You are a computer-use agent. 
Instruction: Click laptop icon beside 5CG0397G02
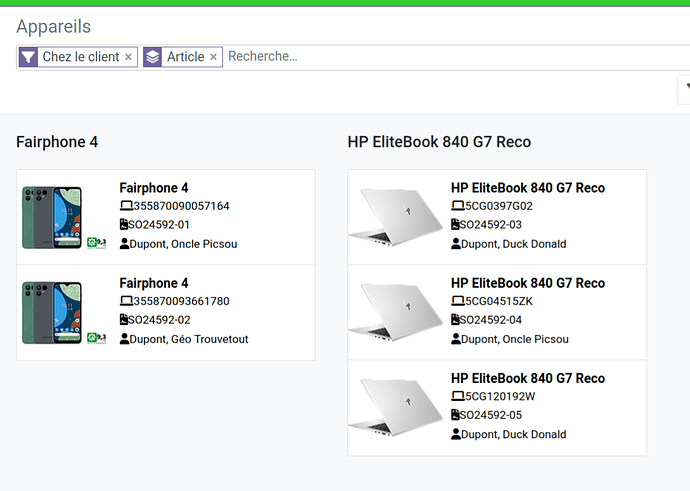[458, 205]
